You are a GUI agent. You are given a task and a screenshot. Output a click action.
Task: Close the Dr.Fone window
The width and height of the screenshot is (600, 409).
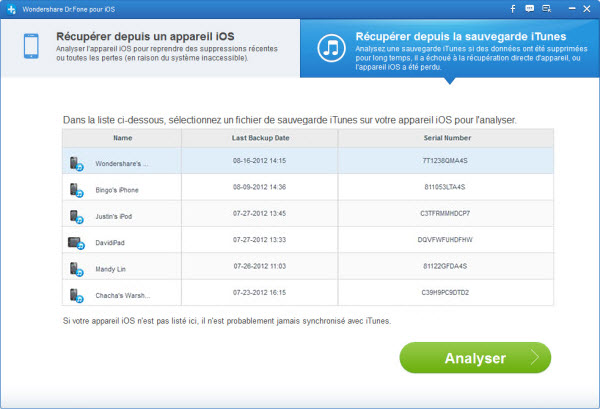(587, 8)
